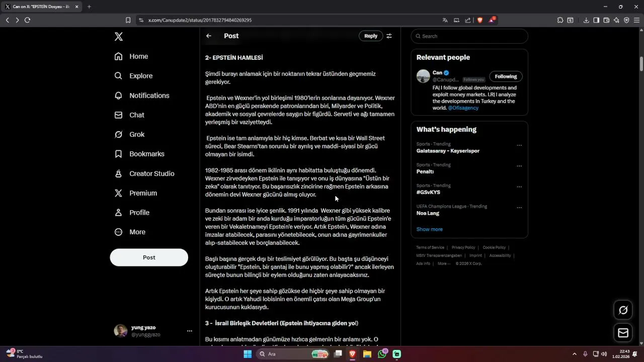Open reply sorting filter icon

coord(389,36)
